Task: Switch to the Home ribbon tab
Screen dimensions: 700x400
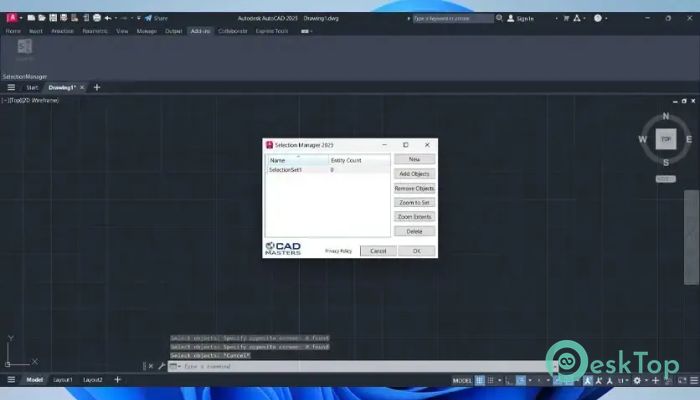Action: click(13, 31)
